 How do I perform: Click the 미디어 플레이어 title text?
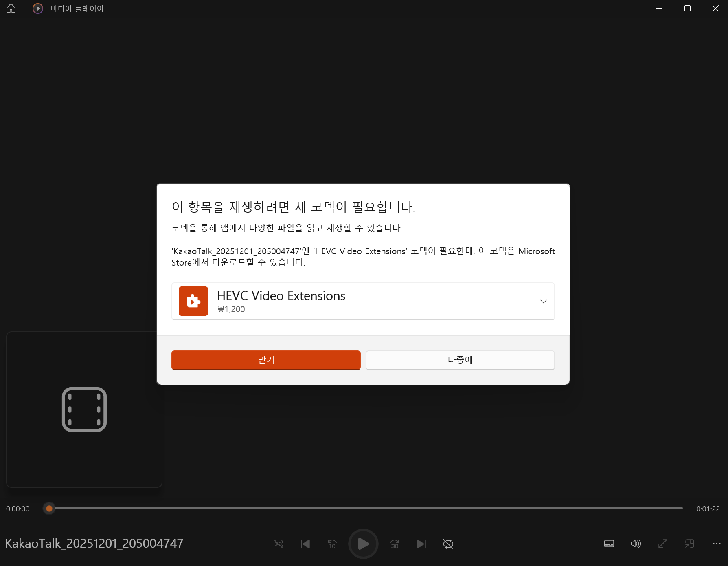[x=77, y=9]
